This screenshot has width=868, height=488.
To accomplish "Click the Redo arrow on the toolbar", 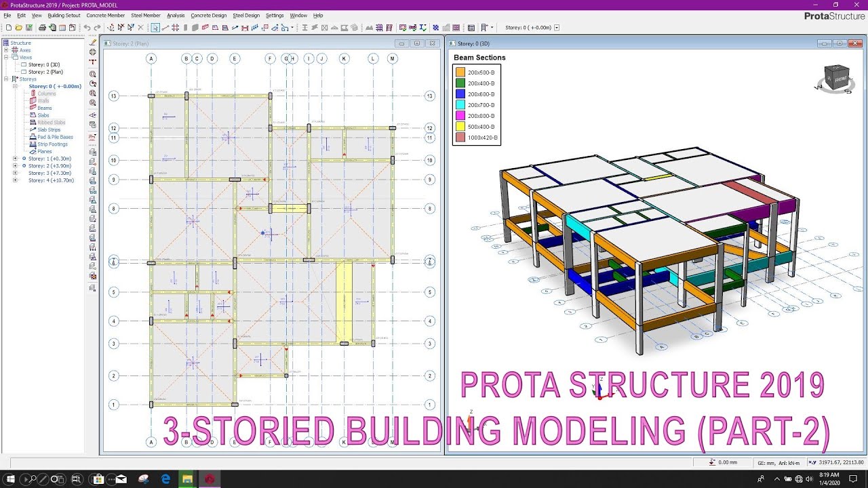I will pyautogui.click(x=97, y=28).
